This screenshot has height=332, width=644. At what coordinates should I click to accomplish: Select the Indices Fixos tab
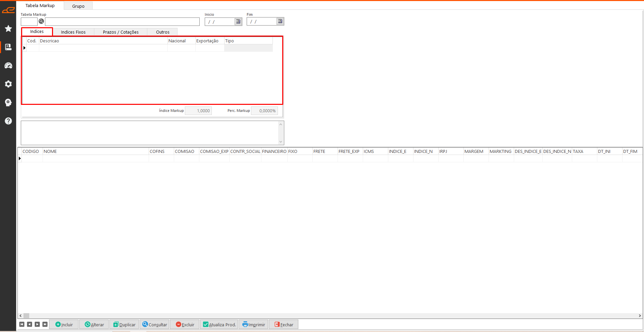pyautogui.click(x=73, y=32)
